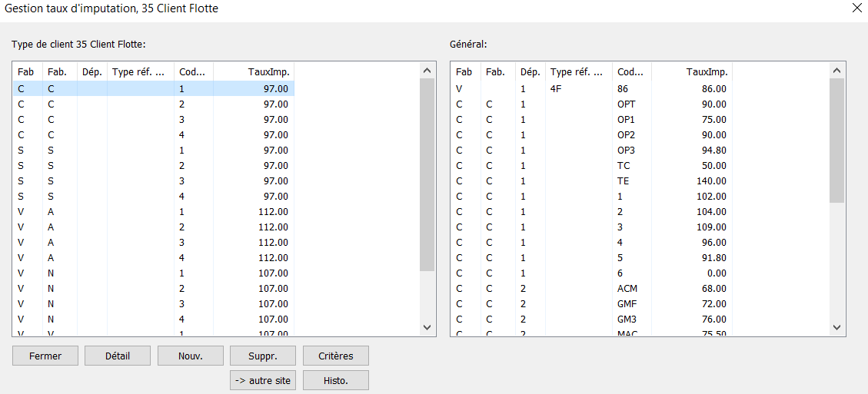Image resolution: width=868 pixels, height=394 pixels.
Task: Create a new entry with Nouv.
Action: 191,356
